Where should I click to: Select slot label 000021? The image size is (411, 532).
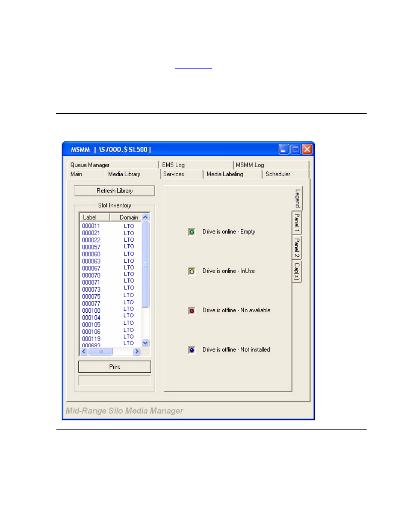tap(91, 233)
